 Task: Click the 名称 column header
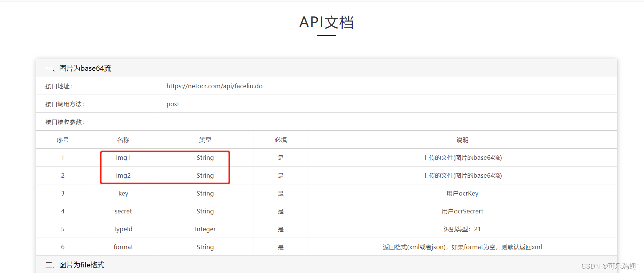[123, 140]
